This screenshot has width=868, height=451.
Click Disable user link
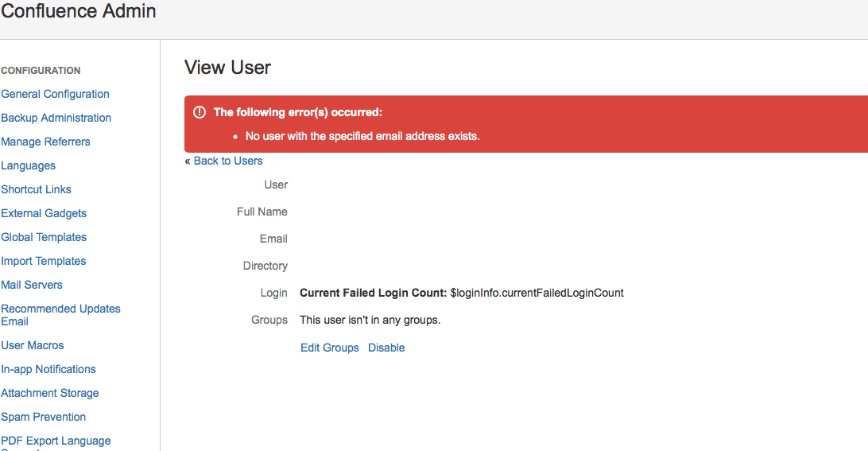[x=386, y=348]
